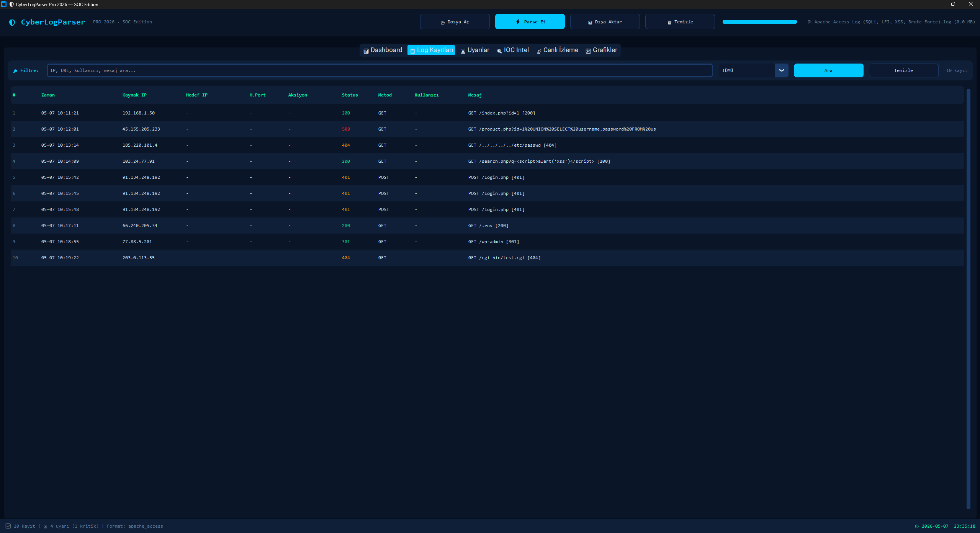Click the filter search input field
The height and width of the screenshot is (533, 980).
[380, 70]
